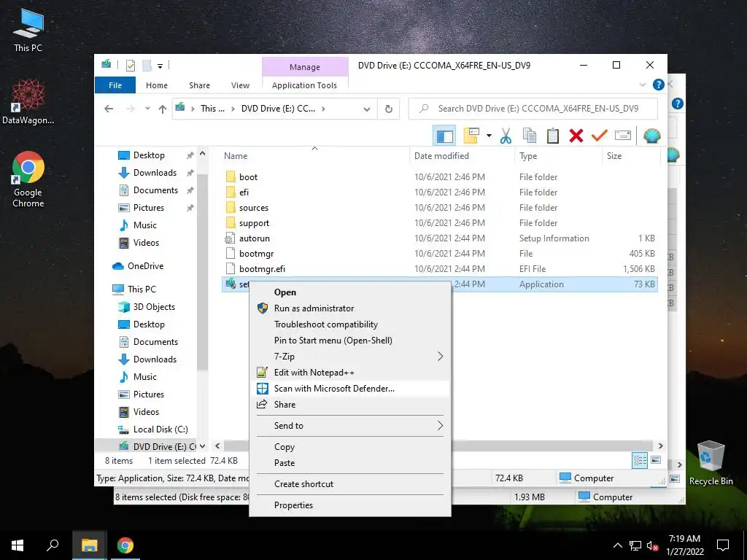
Task: Open pinned Downloads in Quick access
Action: point(155,172)
